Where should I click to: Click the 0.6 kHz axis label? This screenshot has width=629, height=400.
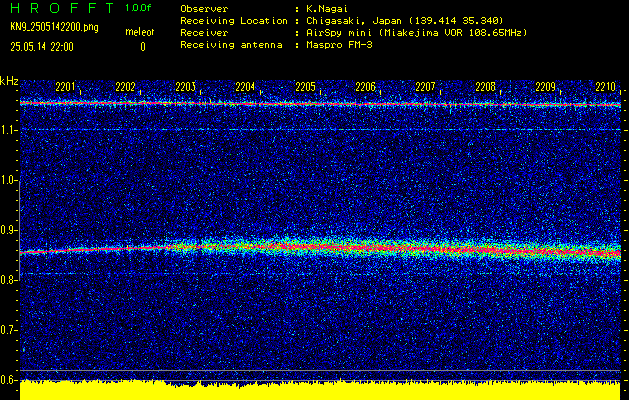8,380
